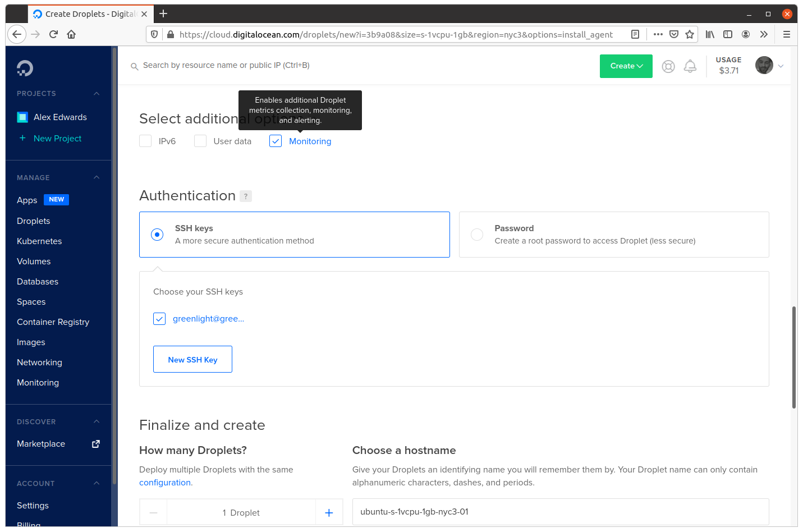
Task: Click the DigitalOcean logo in sidebar
Action: click(x=25, y=68)
